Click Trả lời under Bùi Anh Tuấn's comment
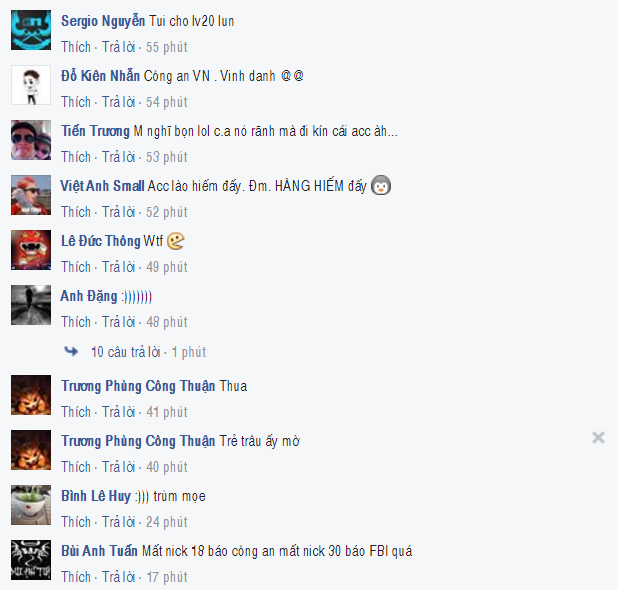Screen dimensions: 618x590 (118, 577)
